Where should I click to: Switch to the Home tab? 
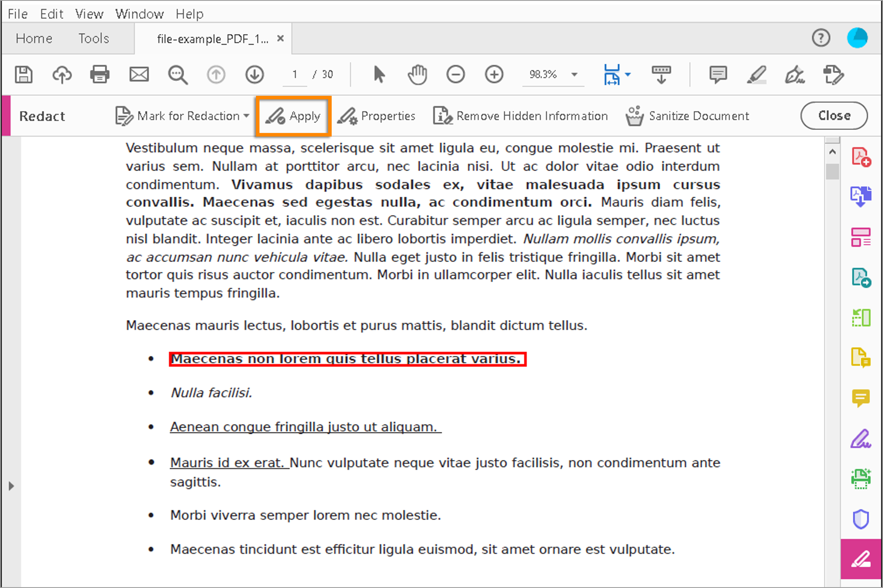coord(34,38)
